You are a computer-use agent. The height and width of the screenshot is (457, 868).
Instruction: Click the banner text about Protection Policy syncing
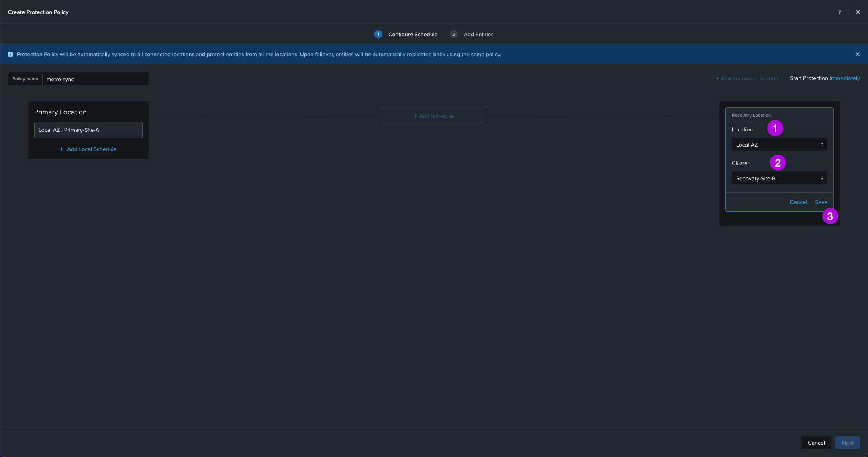tap(259, 54)
